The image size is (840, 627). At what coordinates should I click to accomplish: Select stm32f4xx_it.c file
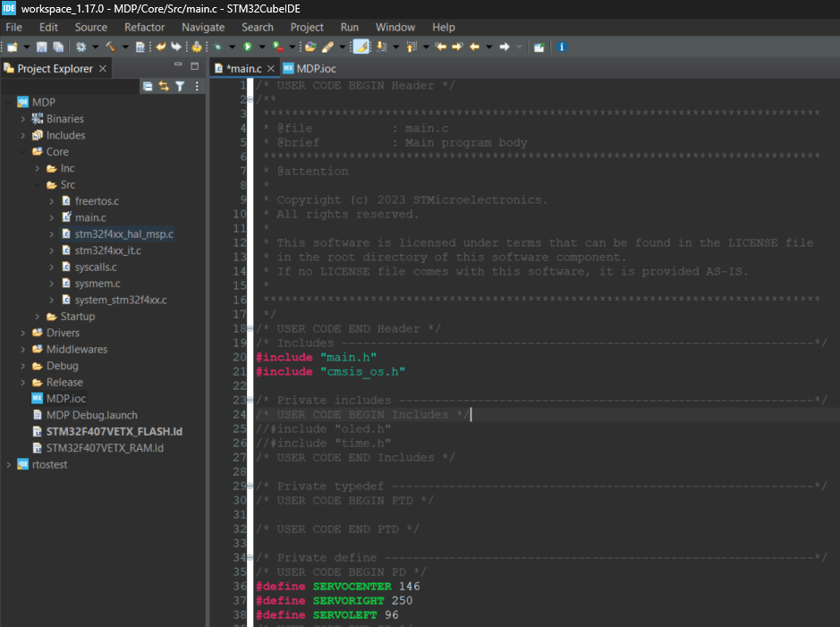pos(107,250)
